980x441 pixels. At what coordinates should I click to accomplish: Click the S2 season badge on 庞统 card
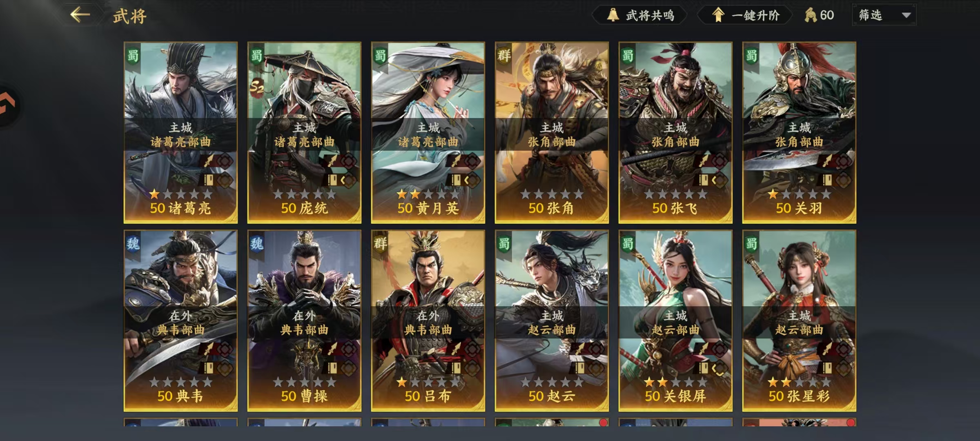(256, 87)
